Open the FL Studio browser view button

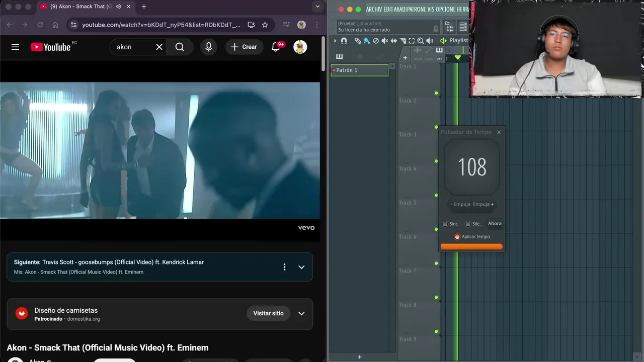(449, 27)
